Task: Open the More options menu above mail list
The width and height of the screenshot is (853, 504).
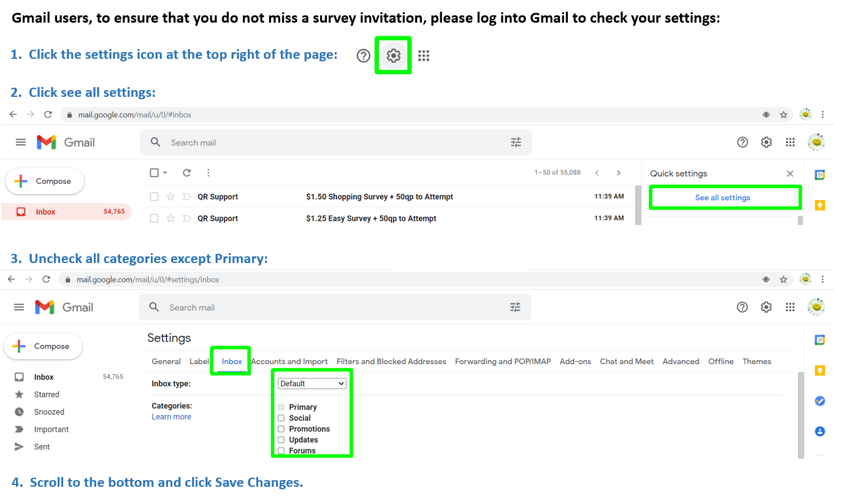Action: pos(208,173)
